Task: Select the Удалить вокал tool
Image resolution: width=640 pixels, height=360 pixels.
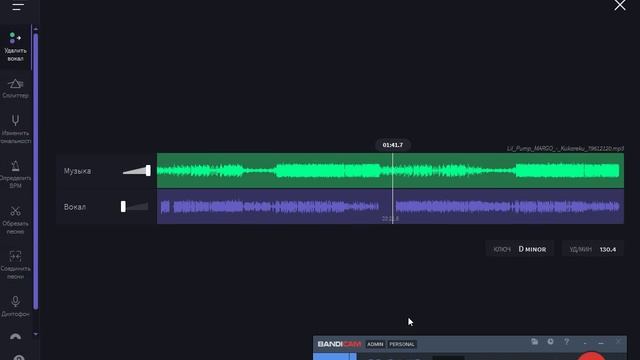Action: coord(15,47)
